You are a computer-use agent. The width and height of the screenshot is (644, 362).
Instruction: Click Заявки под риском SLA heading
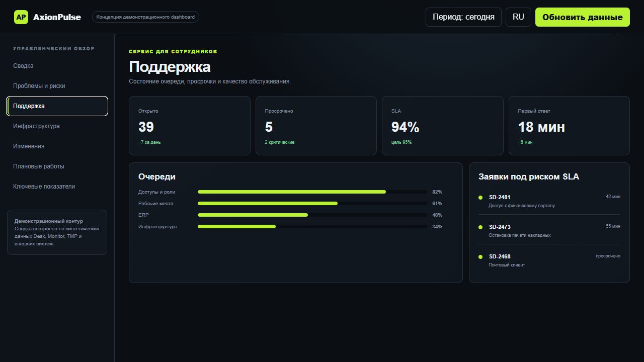529,176
